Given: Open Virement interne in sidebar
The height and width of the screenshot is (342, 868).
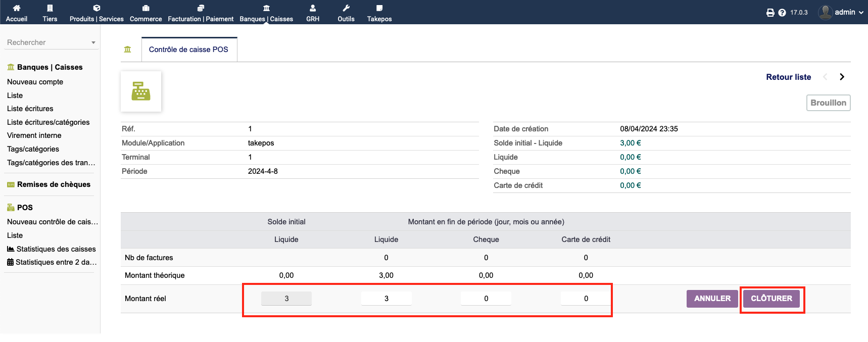Looking at the screenshot, I should click(34, 135).
